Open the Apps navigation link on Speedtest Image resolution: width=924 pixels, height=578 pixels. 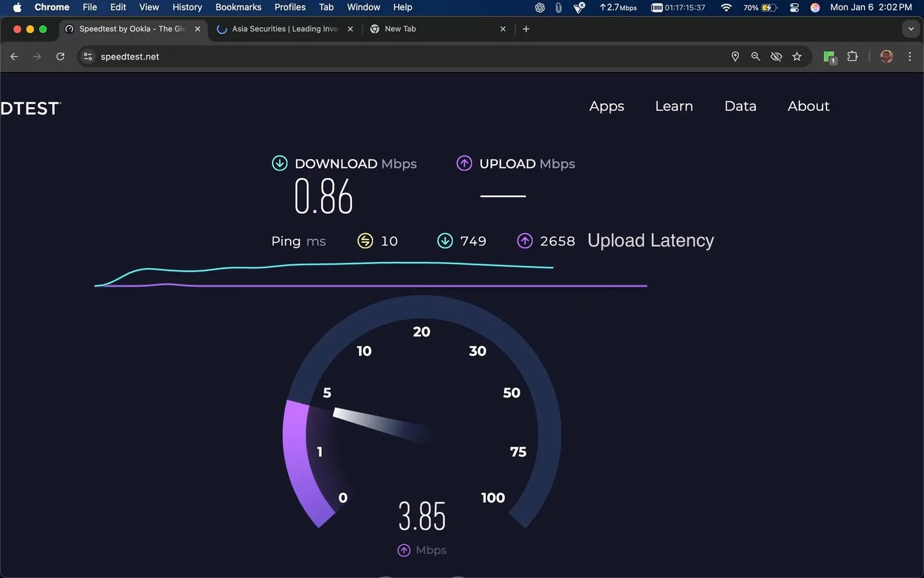pos(606,106)
